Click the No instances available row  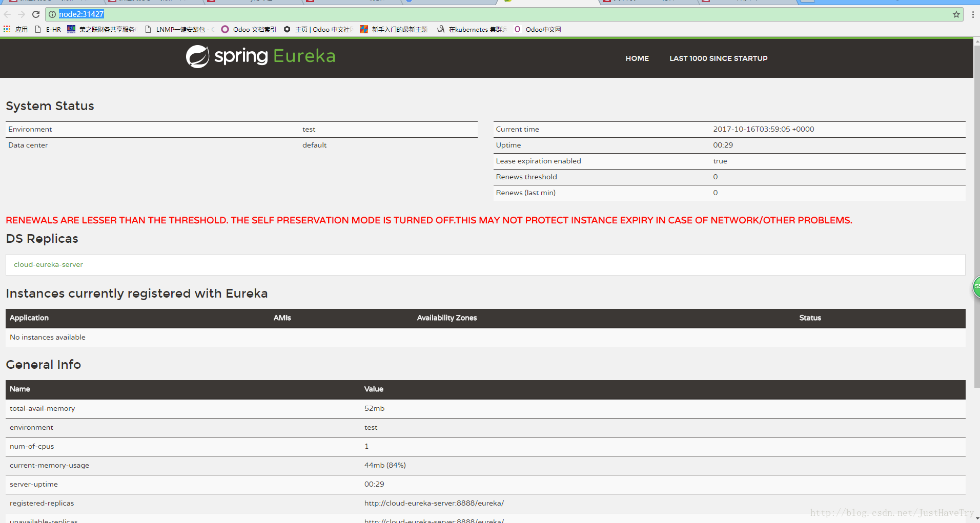tap(485, 337)
